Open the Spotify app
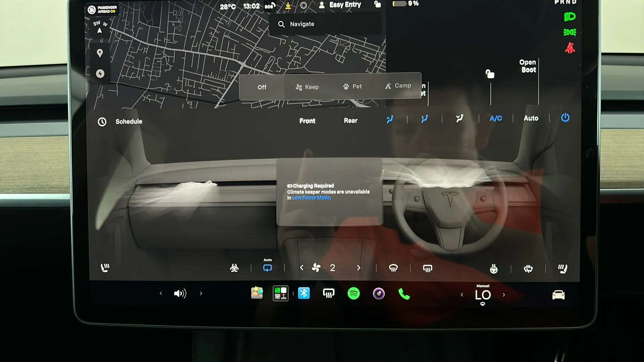The image size is (644, 362). click(354, 294)
